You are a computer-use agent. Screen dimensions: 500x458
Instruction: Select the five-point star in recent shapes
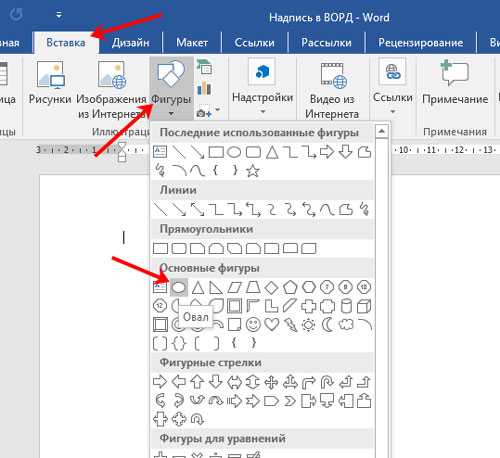click(253, 171)
